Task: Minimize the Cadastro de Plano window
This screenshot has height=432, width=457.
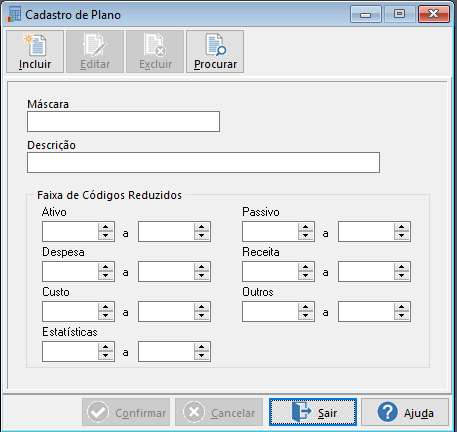Action: [366, 14]
